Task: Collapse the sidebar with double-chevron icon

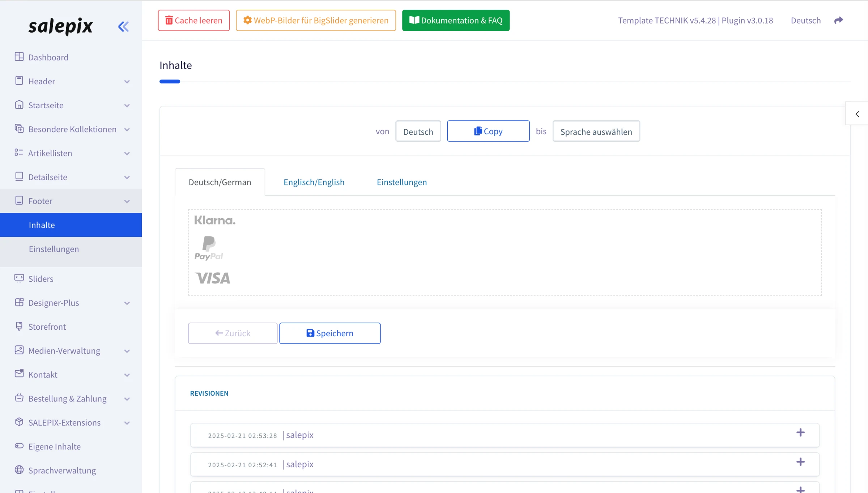Action: (x=123, y=26)
